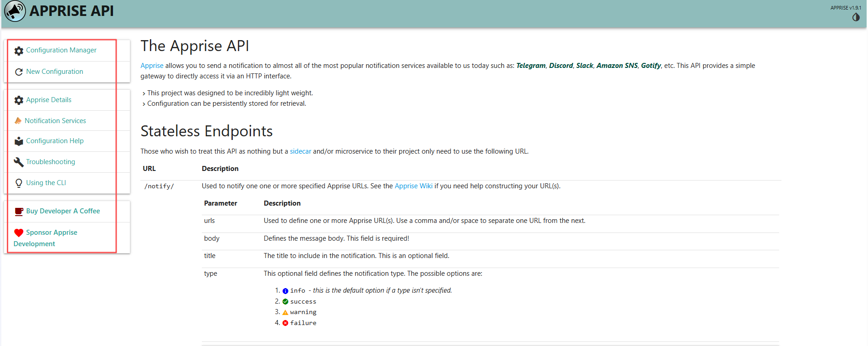
Task: Click the warning type code text
Action: 303,312
